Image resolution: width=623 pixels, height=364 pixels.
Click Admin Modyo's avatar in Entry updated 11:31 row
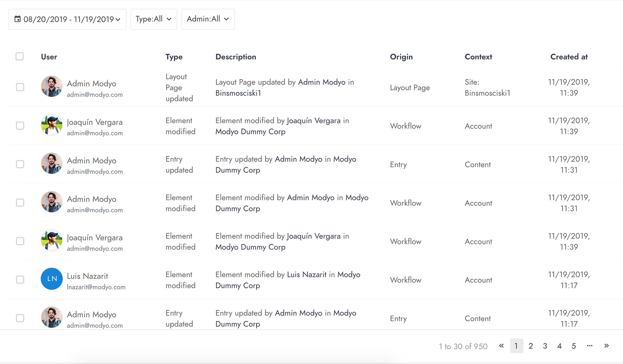[x=51, y=163]
